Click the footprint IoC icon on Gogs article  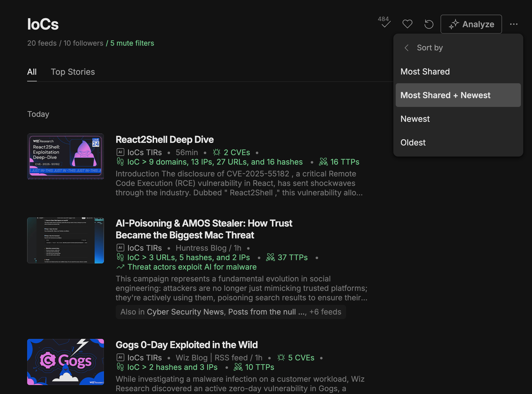(120, 367)
